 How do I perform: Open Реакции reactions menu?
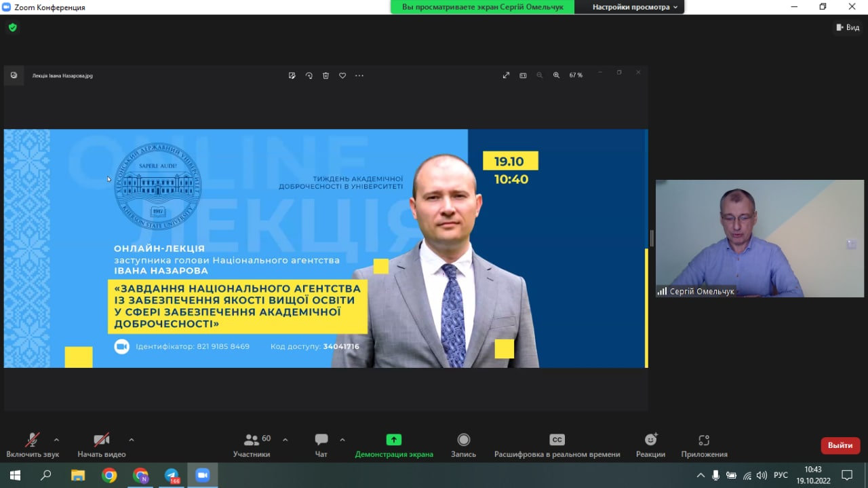tap(650, 445)
